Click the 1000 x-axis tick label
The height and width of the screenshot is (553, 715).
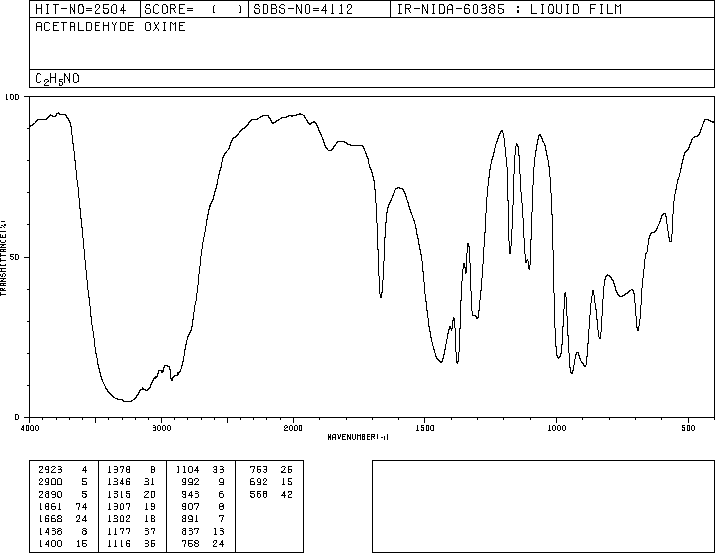point(556,428)
